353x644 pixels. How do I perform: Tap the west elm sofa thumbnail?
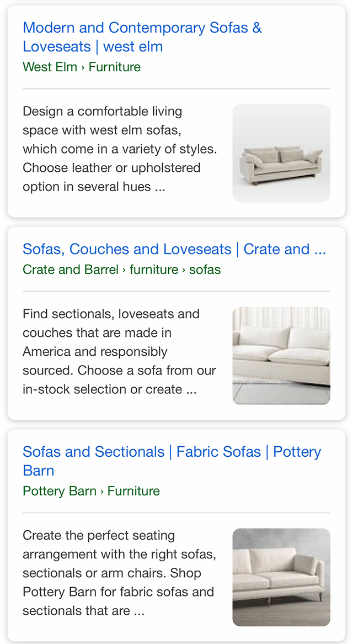click(x=281, y=154)
